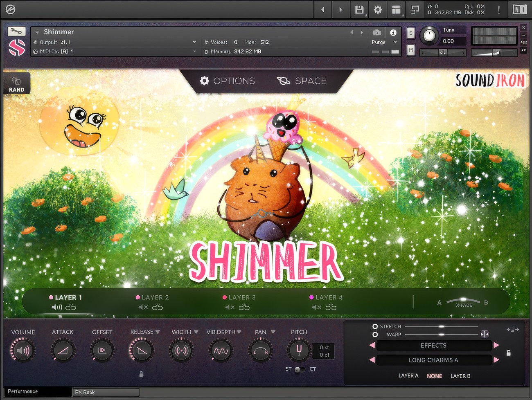This screenshot has width=532, height=400.
Task: Select the STRETCH radio button
Action: click(x=375, y=326)
